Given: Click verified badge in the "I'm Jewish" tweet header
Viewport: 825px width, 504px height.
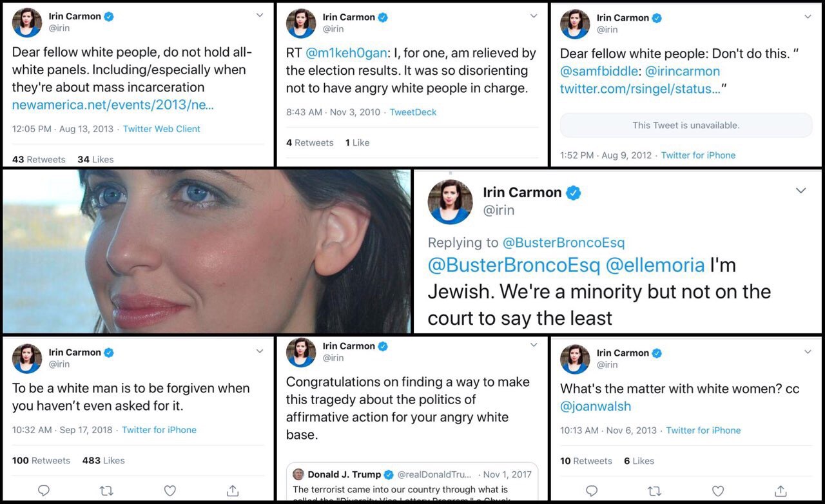Looking at the screenshot, I should point(573,193).
